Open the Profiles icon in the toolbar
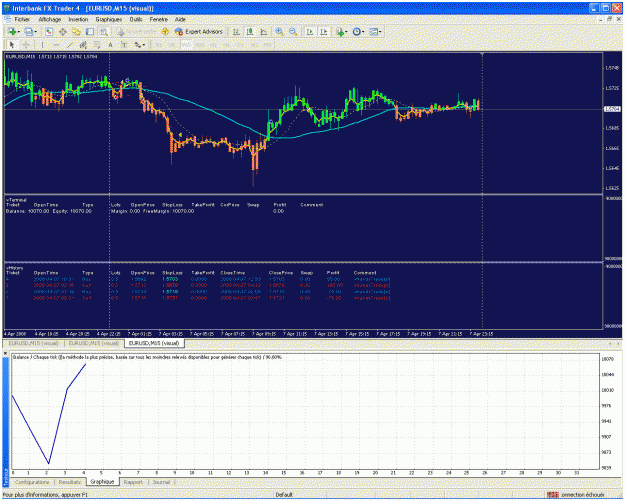The width and height of the screenshot is (625, 501). pyautogui.click(x=29, y=31)
